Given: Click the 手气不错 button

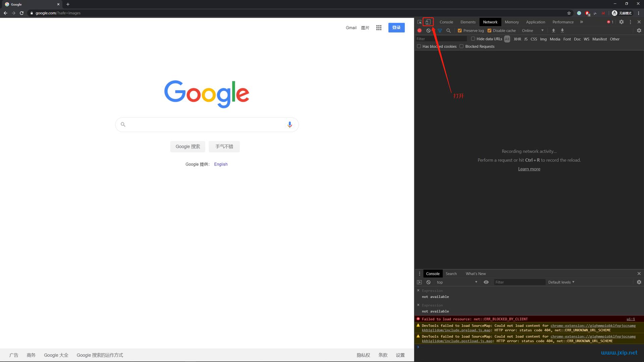Looking at the screenshot, I should point(224,146).
